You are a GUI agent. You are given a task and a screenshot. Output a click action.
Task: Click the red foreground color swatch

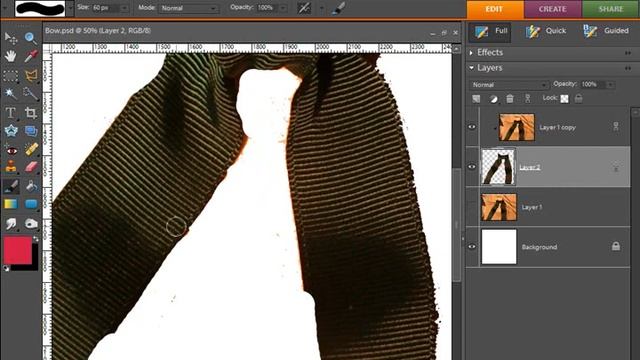coord(18,250)
